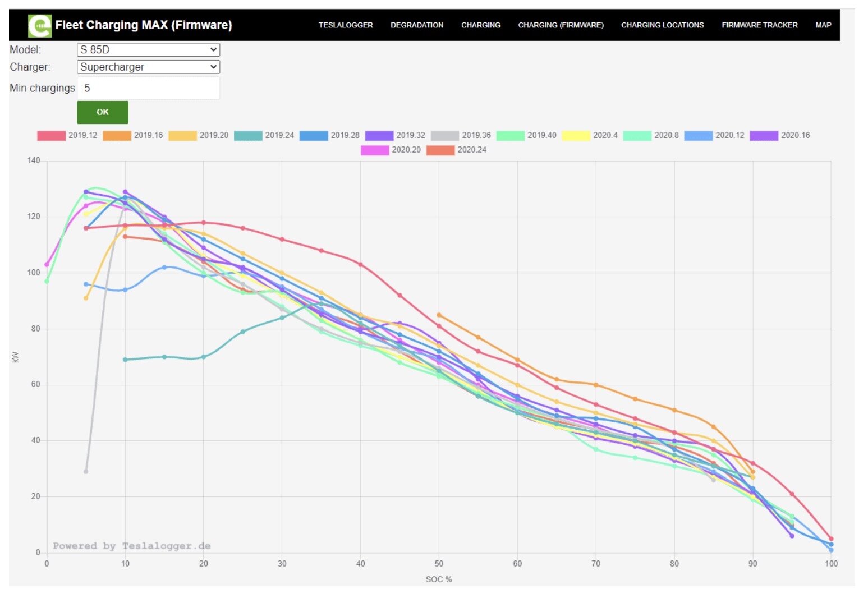Image resolution: width=868 pixels, height=598 pixels.
Task: Open the CHARGING (FIRMWARE) menu item
Action: (561, 25)
